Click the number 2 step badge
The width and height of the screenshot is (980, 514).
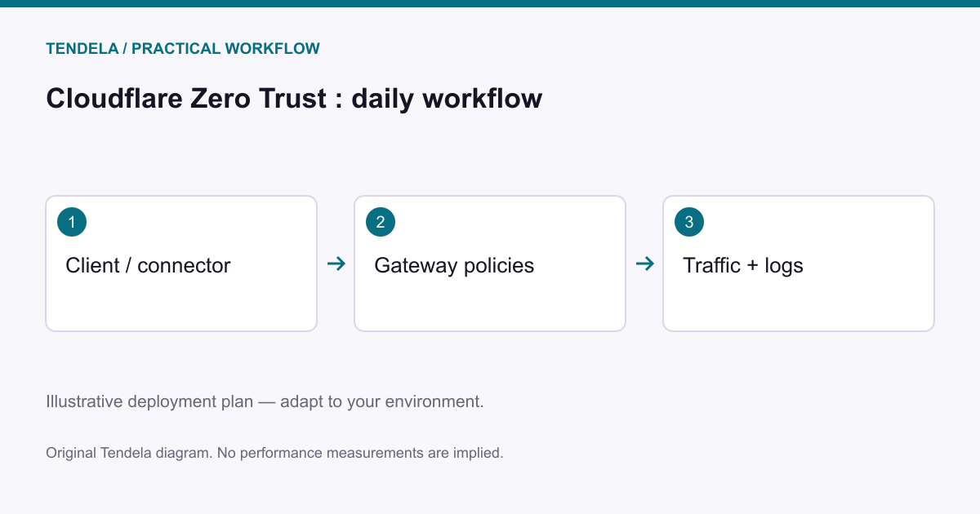coord(381,222)
